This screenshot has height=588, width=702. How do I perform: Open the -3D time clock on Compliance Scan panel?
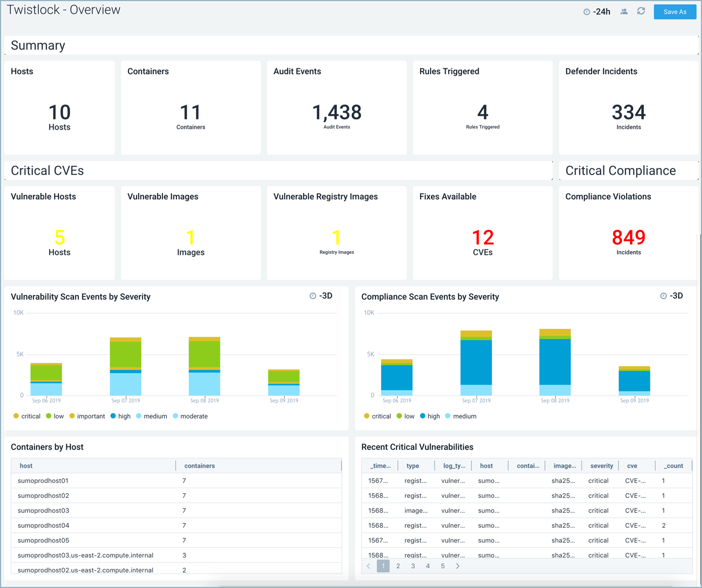pyautogui.click(x=664, y=295)
